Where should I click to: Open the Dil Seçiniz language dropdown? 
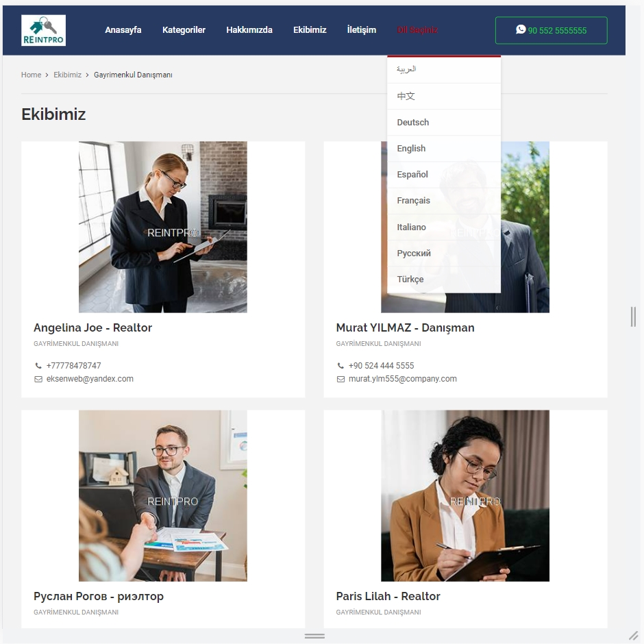coord(417,30)
